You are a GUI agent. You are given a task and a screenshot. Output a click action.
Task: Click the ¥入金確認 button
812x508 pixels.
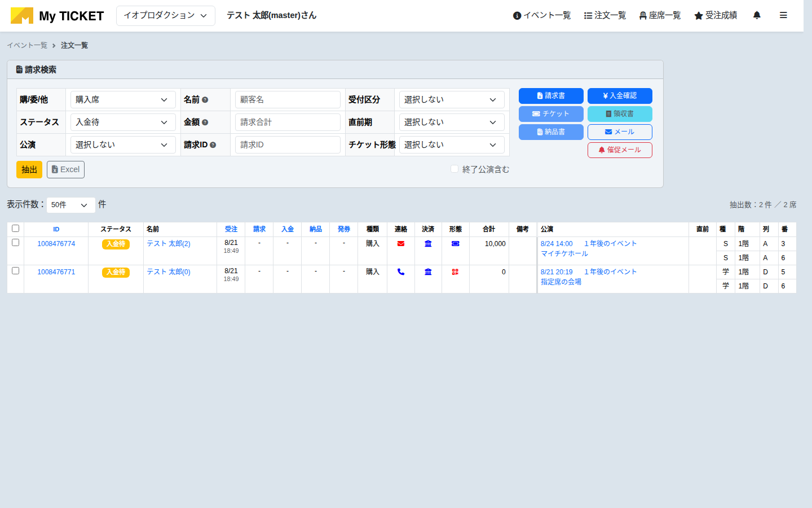[x=620, y=96]
